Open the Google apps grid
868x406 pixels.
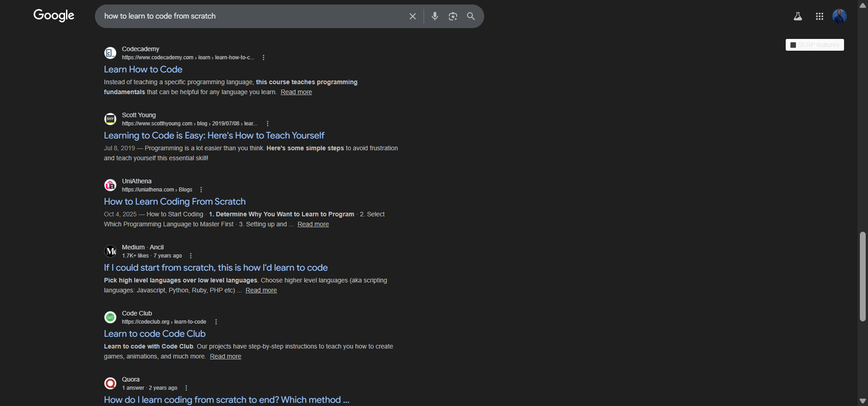click(820, 16)
